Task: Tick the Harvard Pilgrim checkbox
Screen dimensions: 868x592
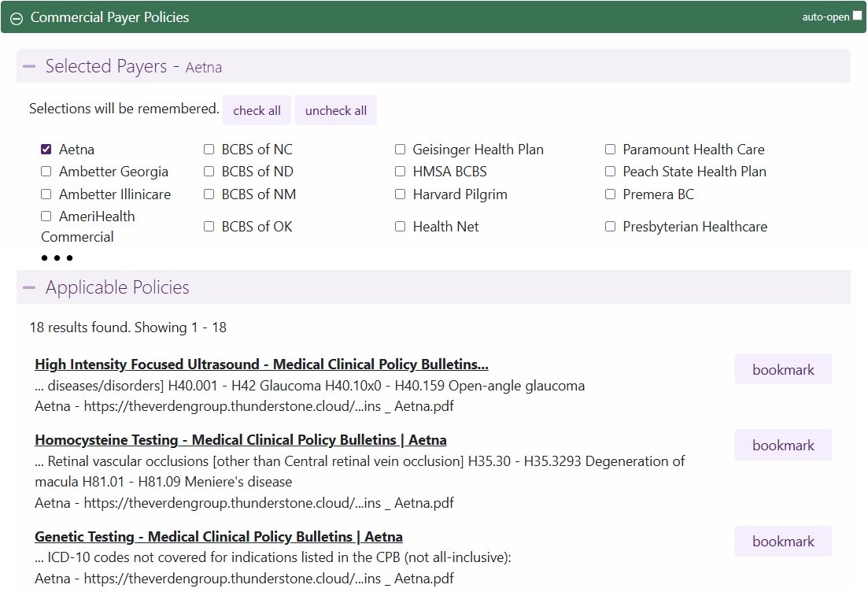Action: [x=400, y=194]
